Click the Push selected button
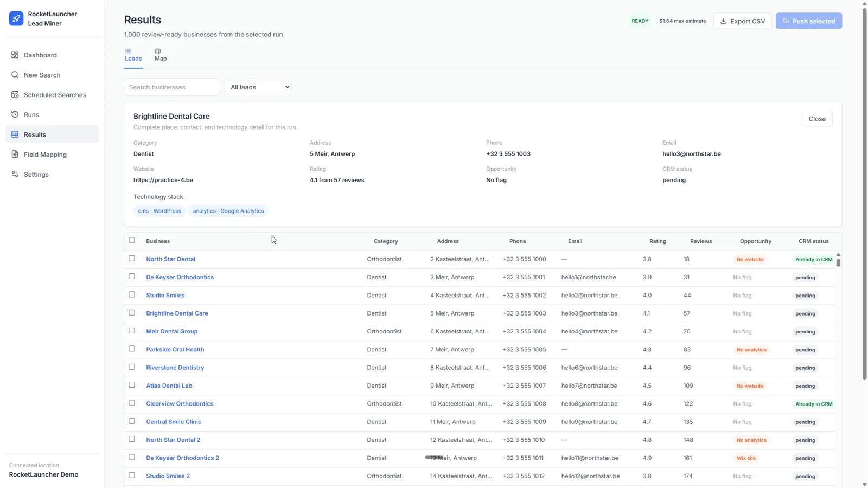868x488 pixels. pyautogui.click(x=808, y=21)
